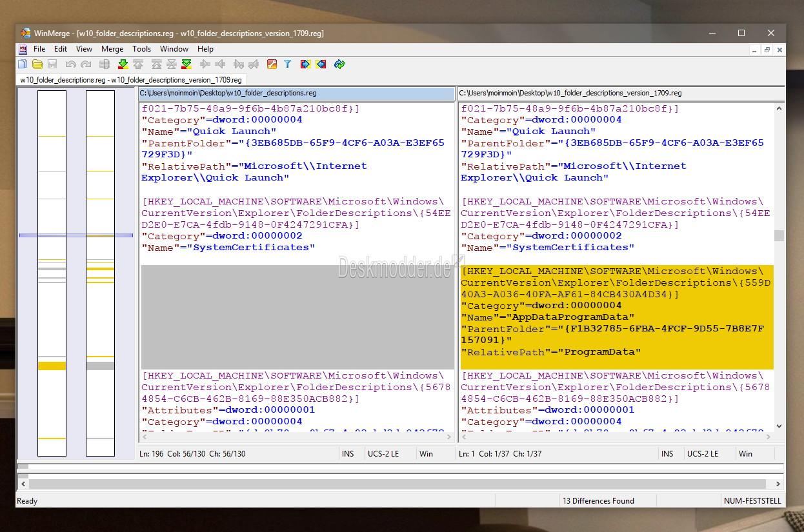Click the right pane version_1709.reg path header
This screenshot has width=804, height=532.
tap(621, 94)
